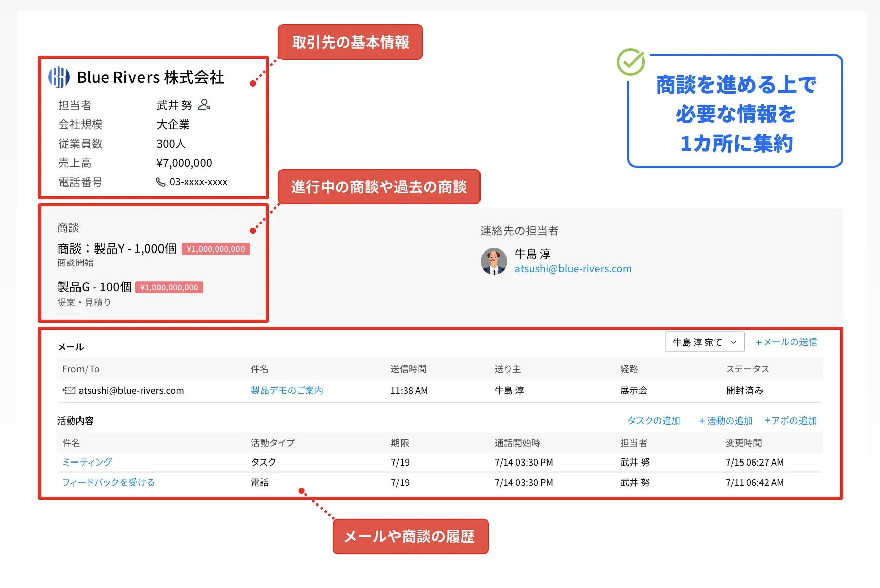Click the 従業員数 value 300人
This screenshot has height=588, width=880.
[171, 144]
